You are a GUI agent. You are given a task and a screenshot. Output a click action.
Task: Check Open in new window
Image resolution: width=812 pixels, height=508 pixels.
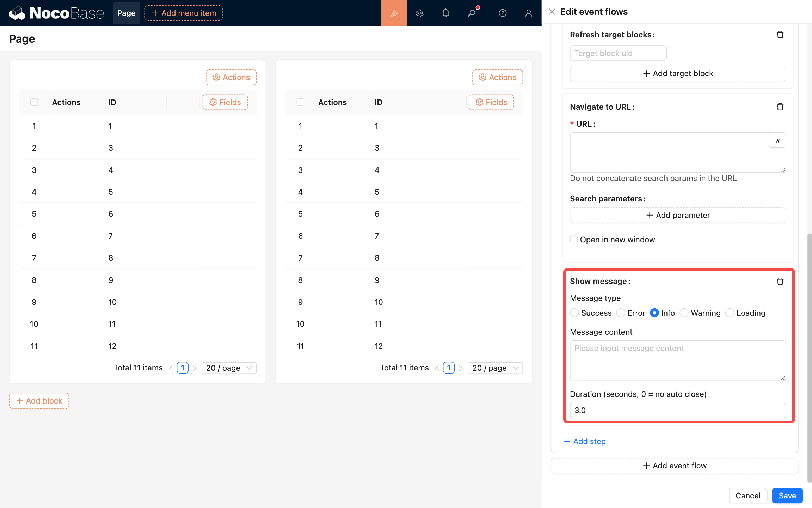pyautogui.click(x=574, y=240)
